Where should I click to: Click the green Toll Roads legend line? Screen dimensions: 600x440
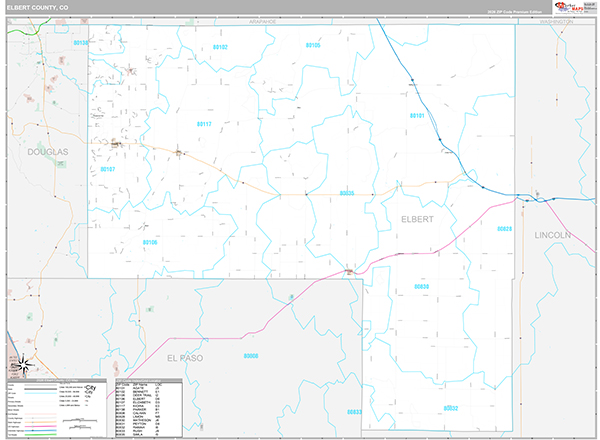41,435
